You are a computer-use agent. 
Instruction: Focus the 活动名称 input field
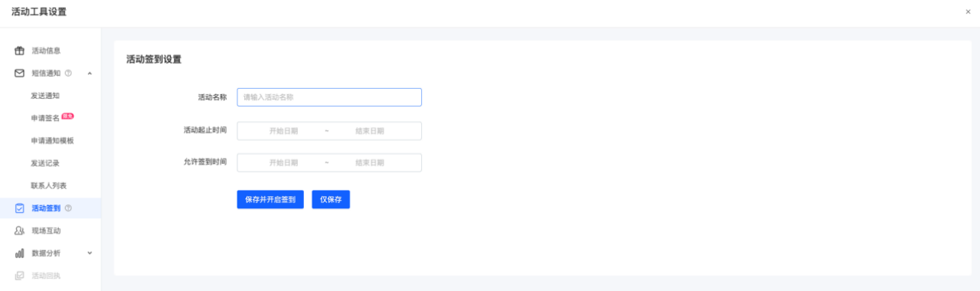click(329, 97)
